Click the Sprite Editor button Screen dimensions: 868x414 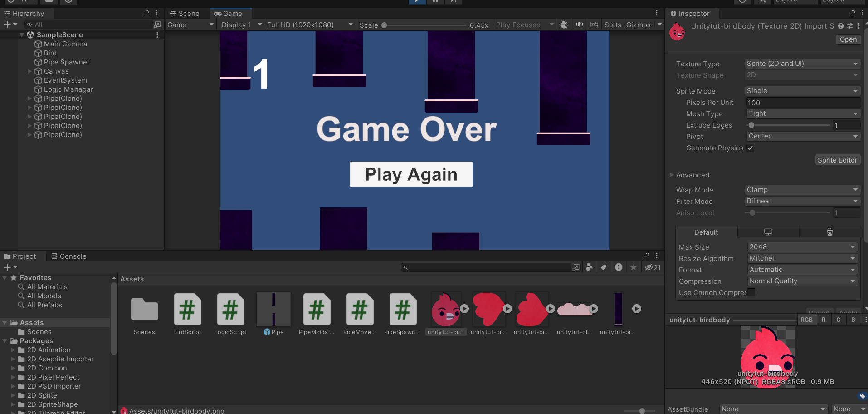(837, 160)
